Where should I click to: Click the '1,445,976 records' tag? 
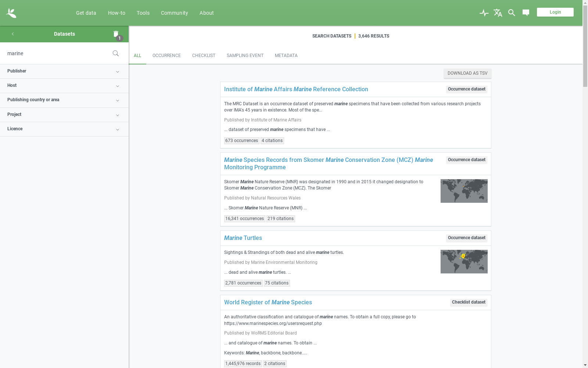pyautogui.click(x=243, y=364)
